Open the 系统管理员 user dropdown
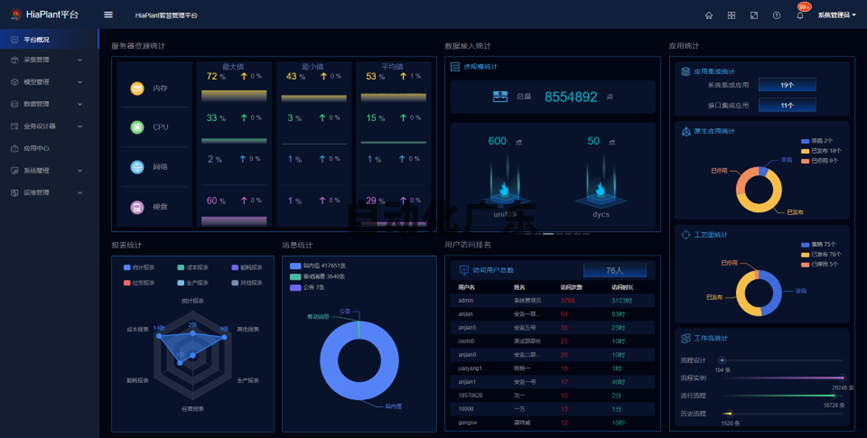The image size is (867, 438). click(837, 15)
